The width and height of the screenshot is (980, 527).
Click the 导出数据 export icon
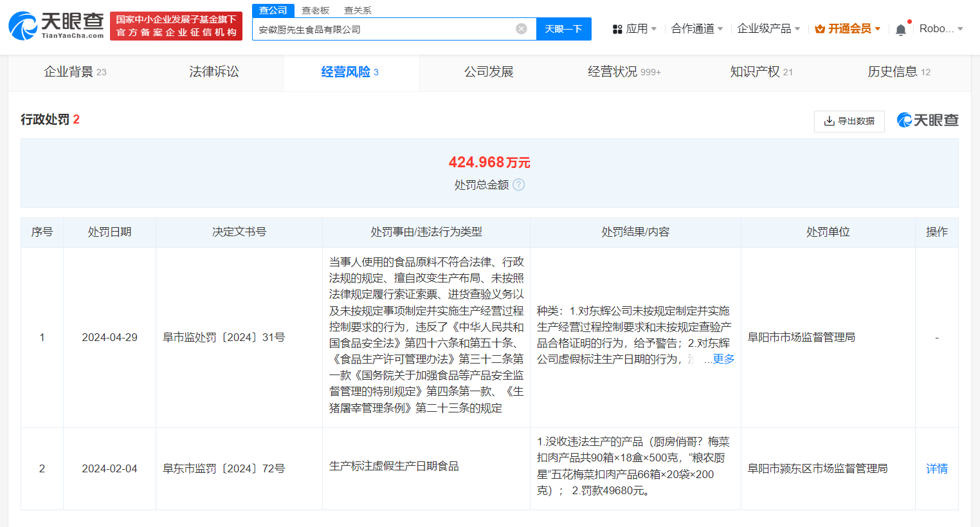click(829, 121)
